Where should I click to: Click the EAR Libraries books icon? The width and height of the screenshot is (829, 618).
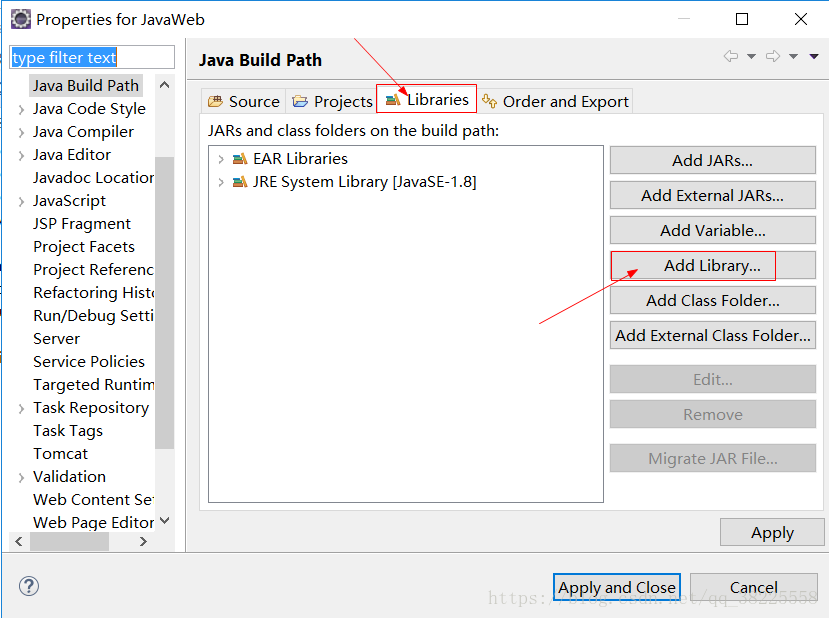(240, 159)
